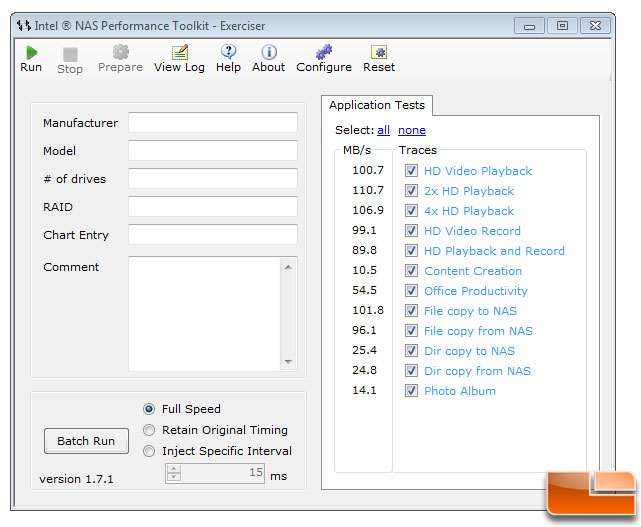Click the app icon in title bar

[x=24, y=26]
